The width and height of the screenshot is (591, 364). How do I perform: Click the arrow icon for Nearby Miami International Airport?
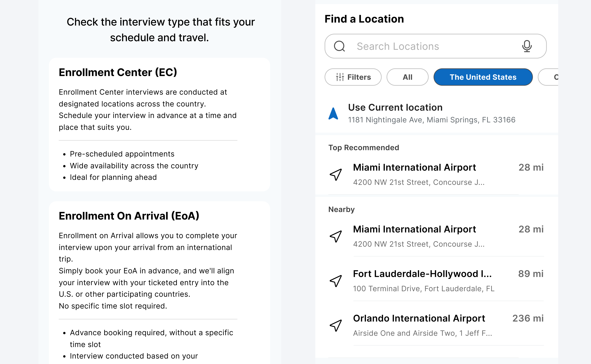336,236
